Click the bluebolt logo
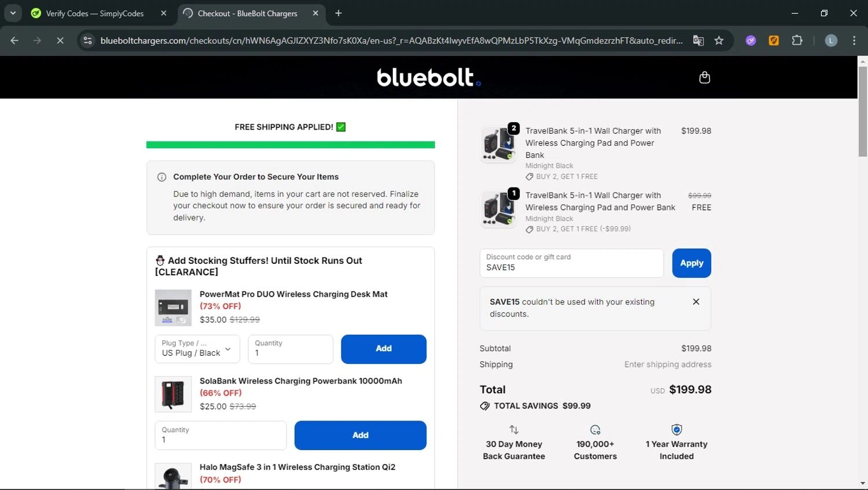868x490 pixels. point(428,77)
